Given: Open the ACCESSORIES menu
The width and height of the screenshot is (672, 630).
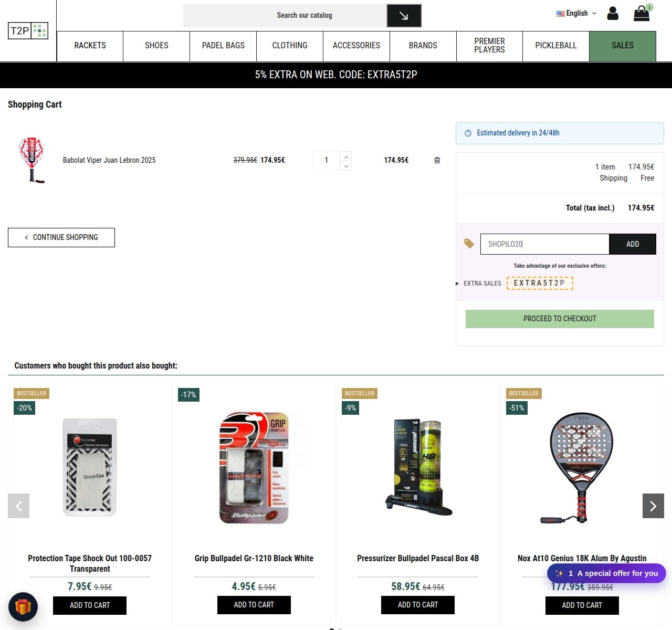Looking at the screenshot, I should click(x=356, y=46).
